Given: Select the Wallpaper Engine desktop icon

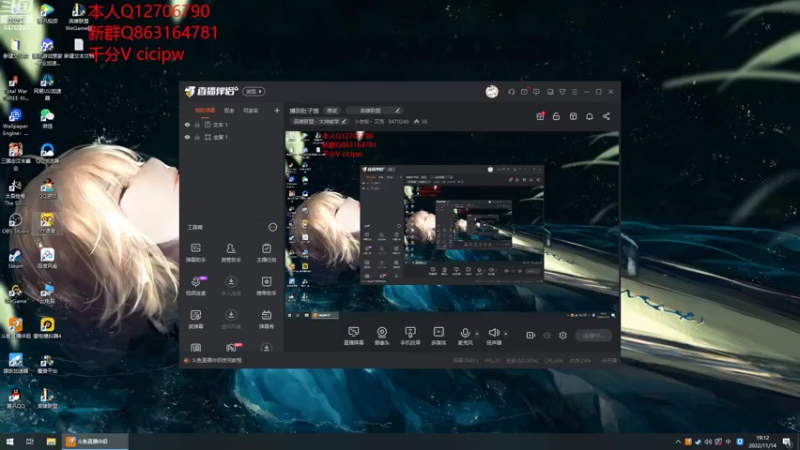Looking at the screenshot, I should click(15, 122).
